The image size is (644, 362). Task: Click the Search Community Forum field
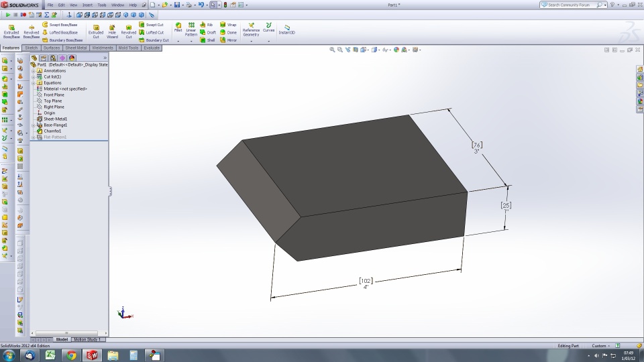[571, 5]
